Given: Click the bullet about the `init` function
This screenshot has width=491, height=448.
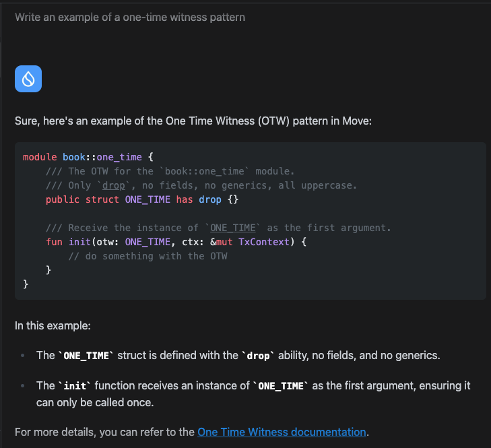Looking at the screenshot, I should [x=253, y=394].
